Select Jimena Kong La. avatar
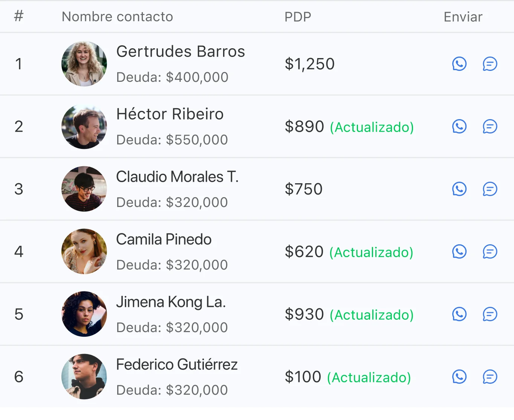 point(84,314)
